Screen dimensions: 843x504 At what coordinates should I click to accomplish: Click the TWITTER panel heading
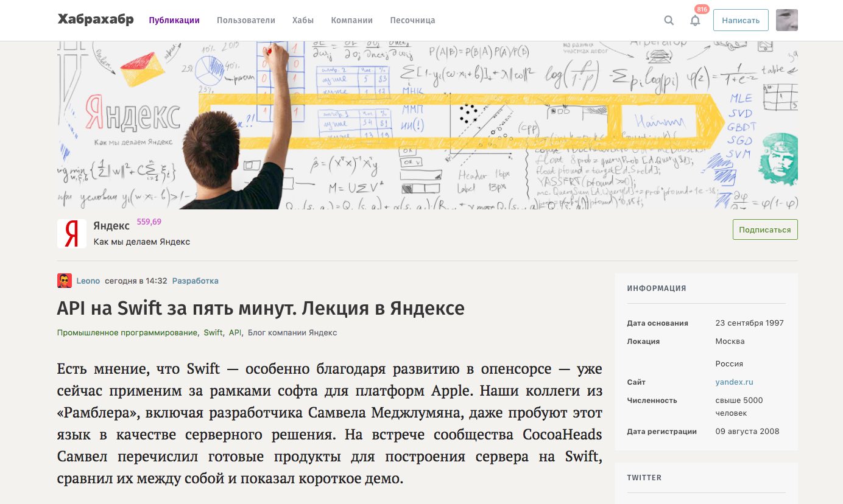pyautogui.click(x=644, y=478)
